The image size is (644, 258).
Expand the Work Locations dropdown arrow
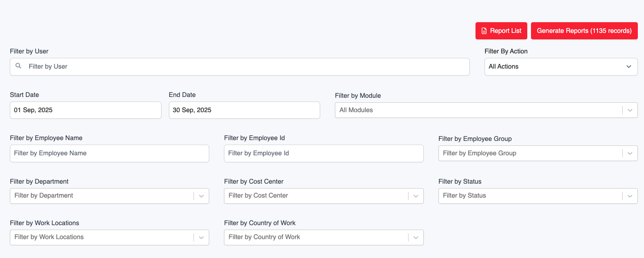201,237
